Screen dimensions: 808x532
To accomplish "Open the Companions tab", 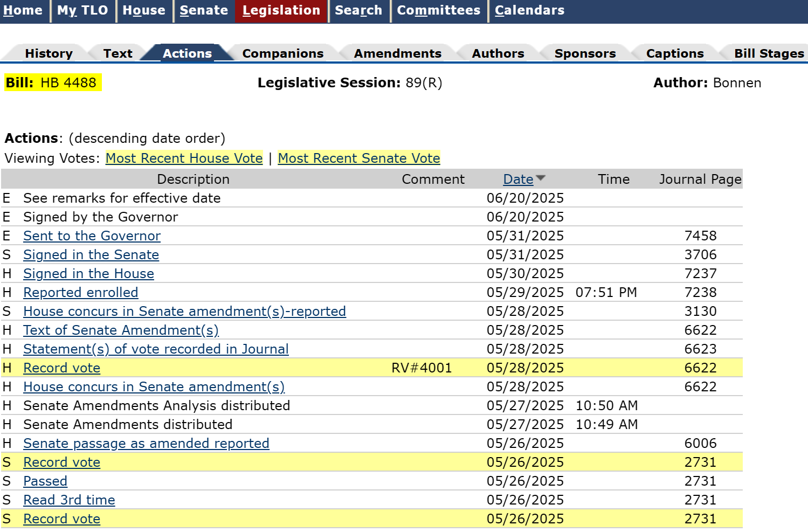I will click(x=282, y=53).
